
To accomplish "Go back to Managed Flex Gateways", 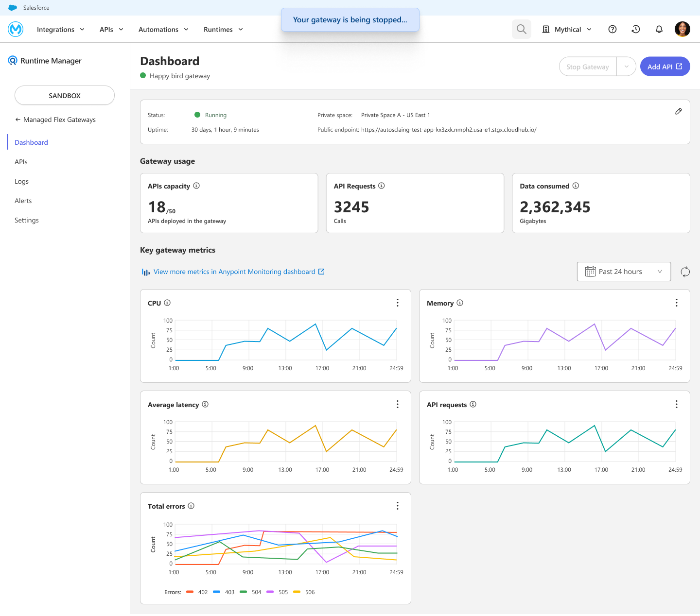I will (x=55, y=120).
